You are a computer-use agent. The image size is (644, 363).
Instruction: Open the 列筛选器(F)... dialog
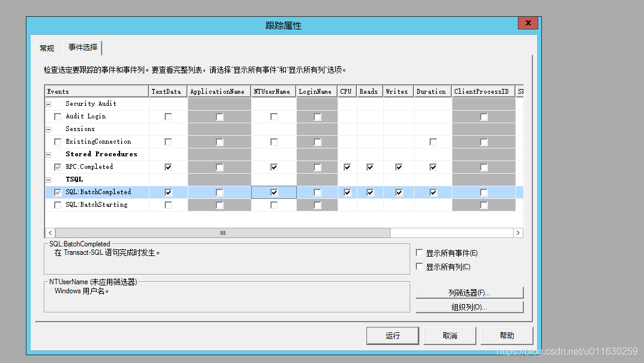469,293
